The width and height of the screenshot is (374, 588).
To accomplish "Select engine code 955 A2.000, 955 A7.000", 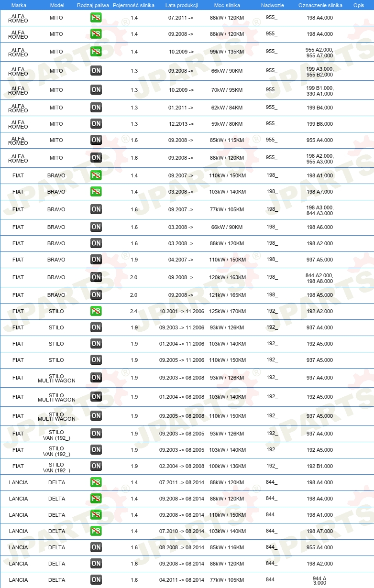I will [319, 53].
